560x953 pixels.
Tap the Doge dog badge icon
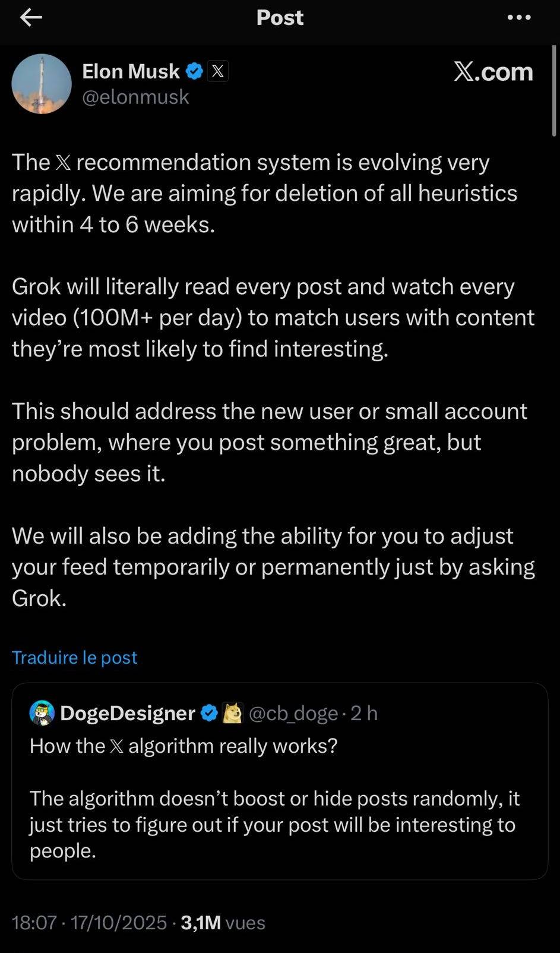(232, 713)
